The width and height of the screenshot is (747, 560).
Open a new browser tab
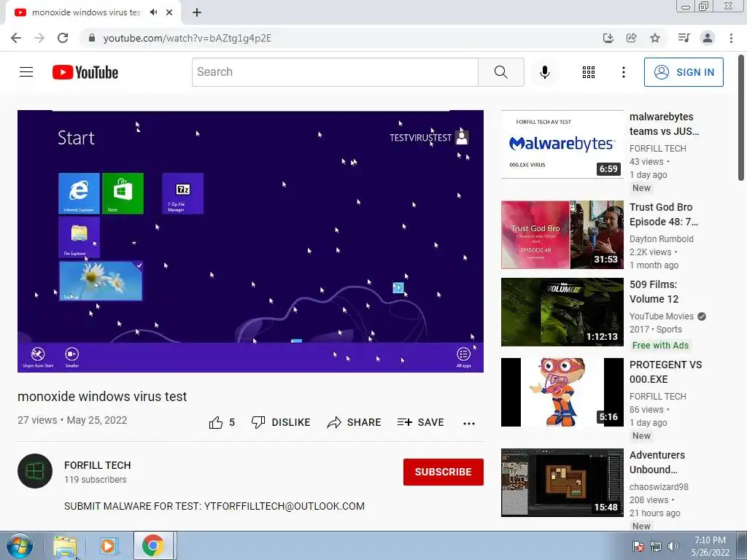click(x=197, y=13)
